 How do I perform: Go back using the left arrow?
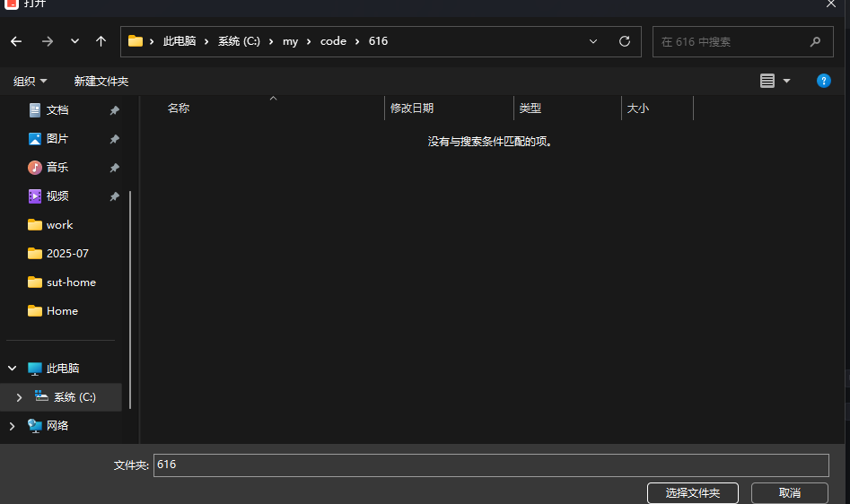16,41
